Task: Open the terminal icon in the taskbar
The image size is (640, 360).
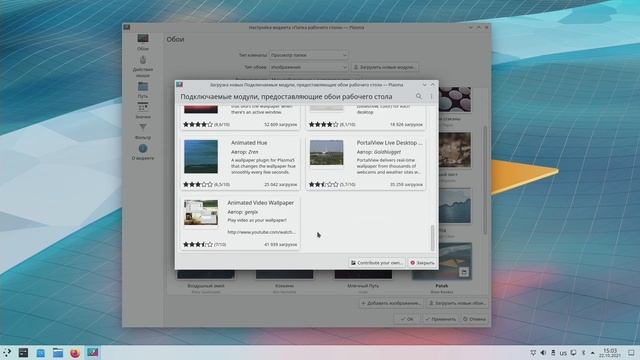Action: (x=23, y=353)
